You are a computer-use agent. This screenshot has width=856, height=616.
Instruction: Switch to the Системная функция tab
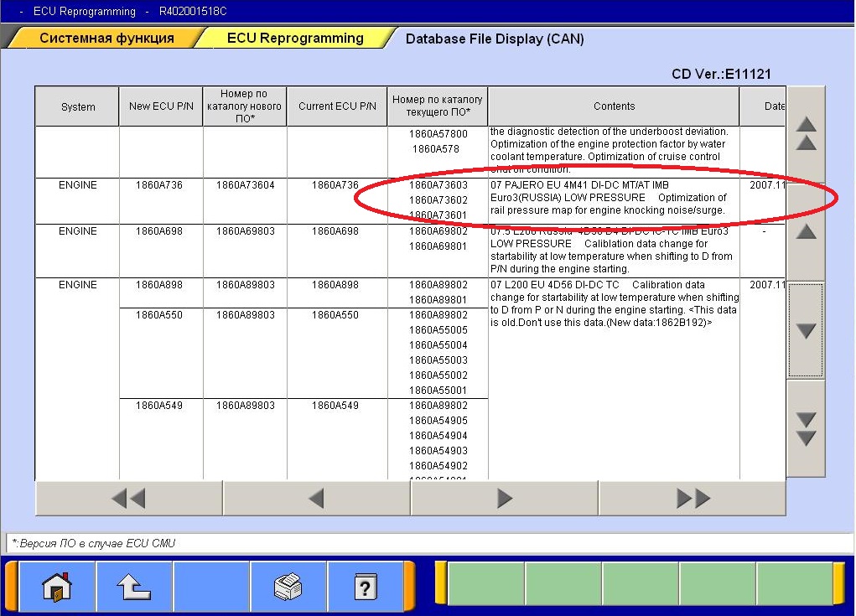click(106, 39)
